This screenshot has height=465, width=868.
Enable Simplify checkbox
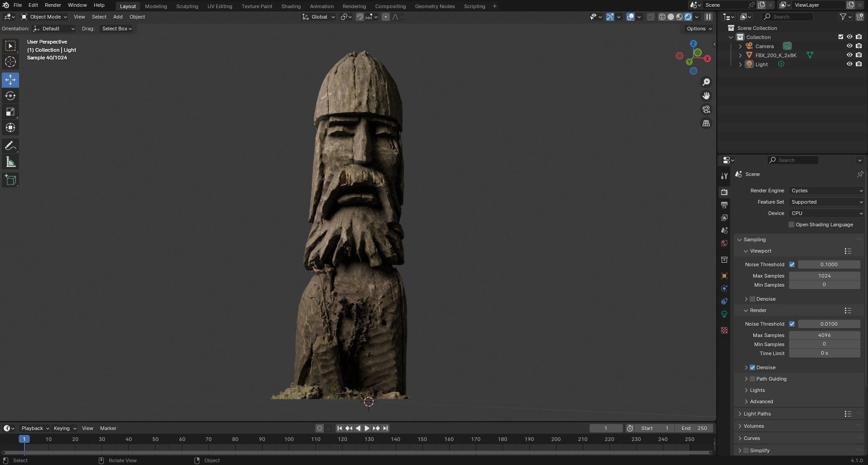point(747,450)
